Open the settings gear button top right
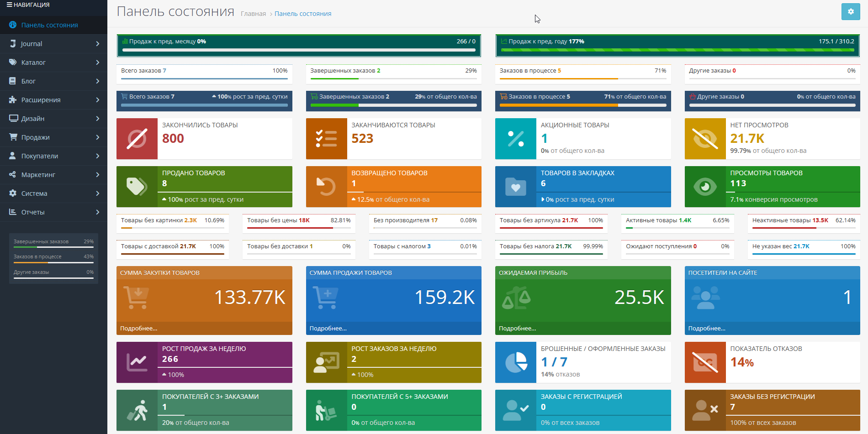 [x=851, y=11]
